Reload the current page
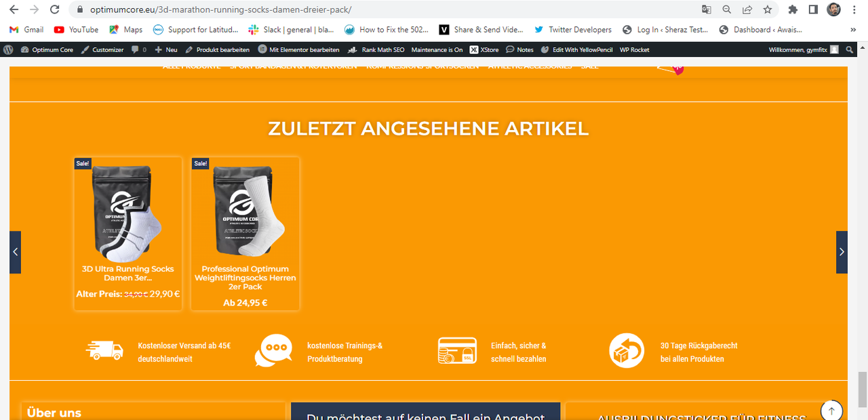868x420 pixels. coord(54,10)
